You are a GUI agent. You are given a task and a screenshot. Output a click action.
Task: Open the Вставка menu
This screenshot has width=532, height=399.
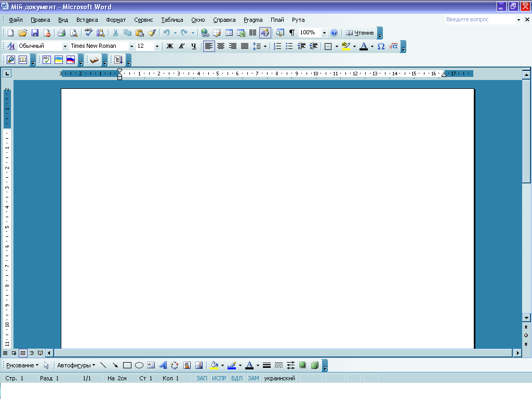(x=87, y=20)
